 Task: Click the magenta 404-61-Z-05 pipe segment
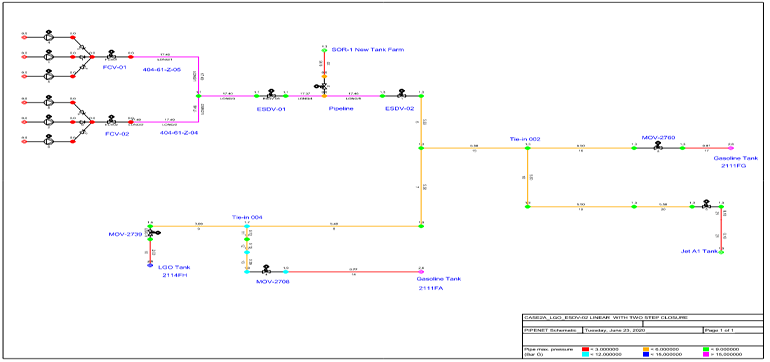tap(165, 56)
